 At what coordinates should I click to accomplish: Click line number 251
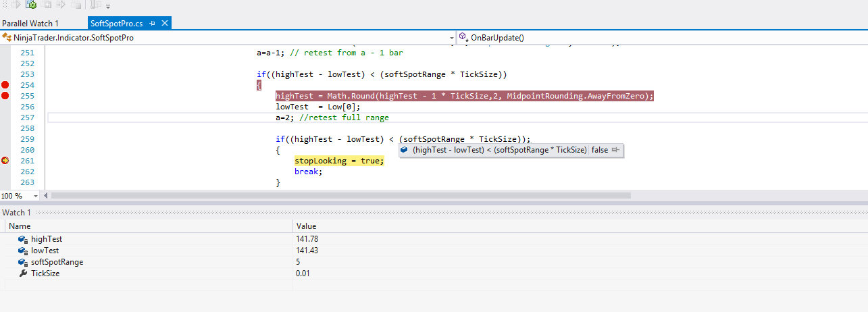(x=27, y=53)
